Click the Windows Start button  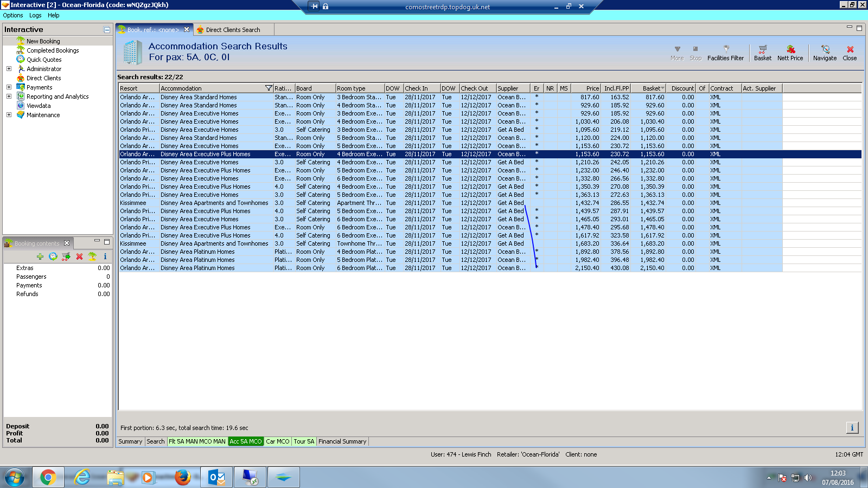(15, 477)
